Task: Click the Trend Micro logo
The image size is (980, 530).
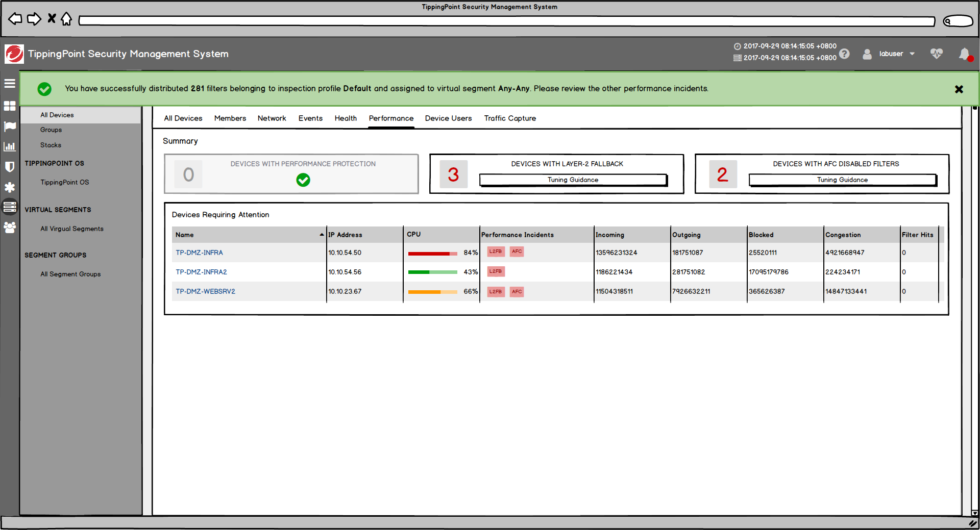Action: 14,54
